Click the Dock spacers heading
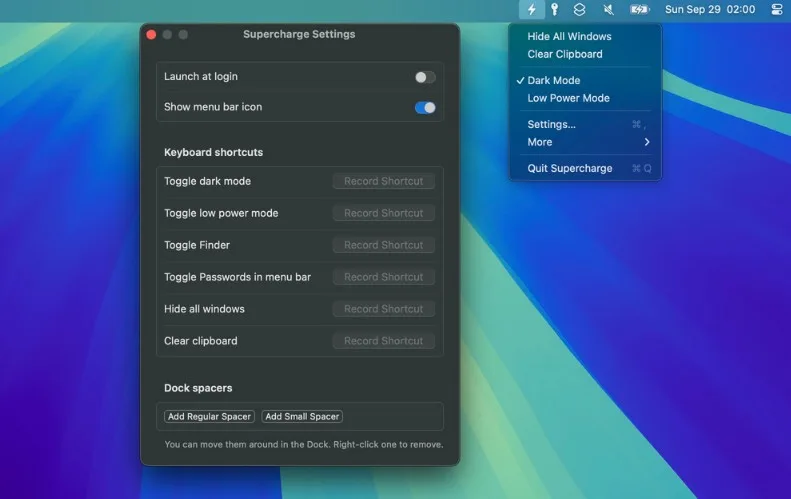The height and width of the screenshot is (499, 791). 198,388
